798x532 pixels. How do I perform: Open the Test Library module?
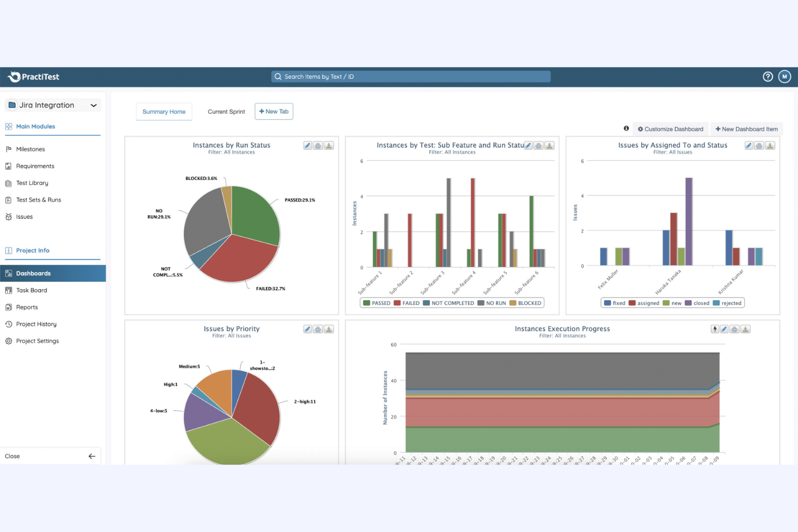tap(32, 183)
